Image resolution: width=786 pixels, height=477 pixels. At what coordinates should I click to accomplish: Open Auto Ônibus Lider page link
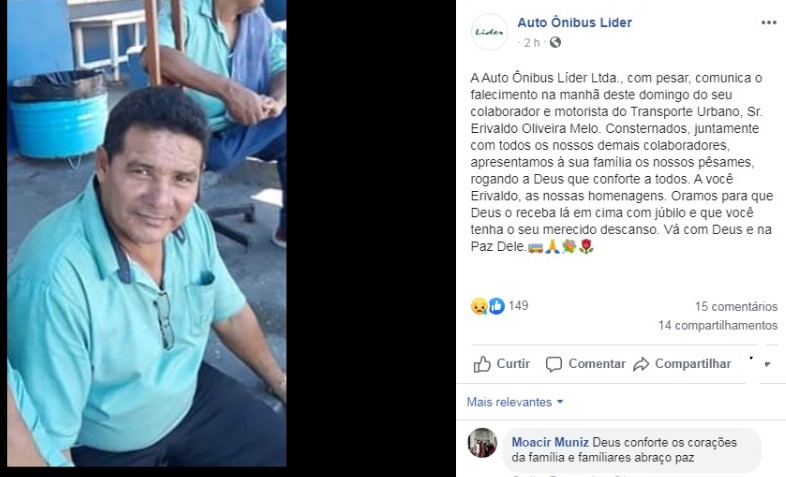[574, 23]
